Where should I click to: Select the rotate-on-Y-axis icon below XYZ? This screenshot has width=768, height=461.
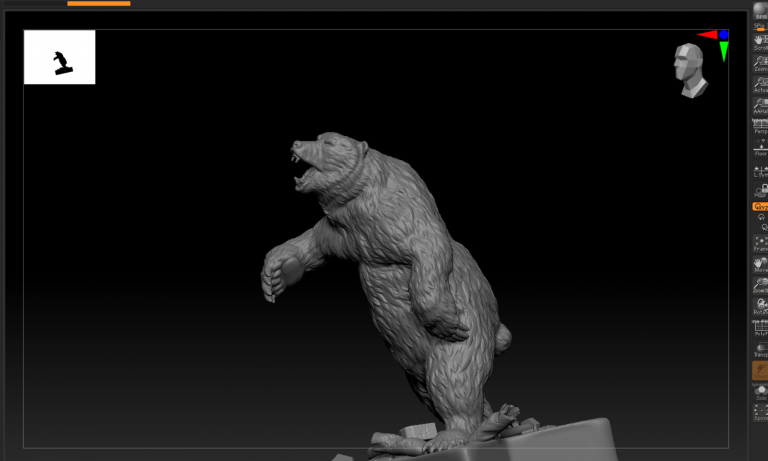tap(761, 217)
